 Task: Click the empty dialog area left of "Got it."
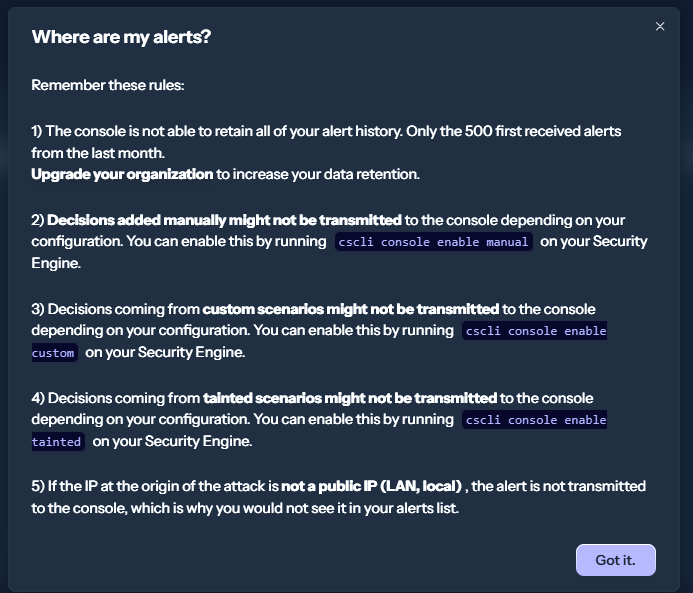pyautogui.click(x=300, y=560)
